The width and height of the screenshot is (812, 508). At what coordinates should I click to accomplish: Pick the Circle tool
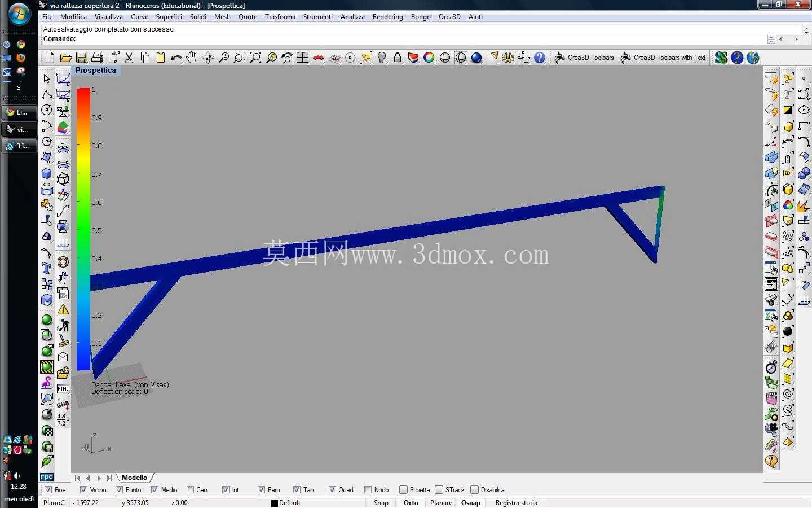pos(47,110)
